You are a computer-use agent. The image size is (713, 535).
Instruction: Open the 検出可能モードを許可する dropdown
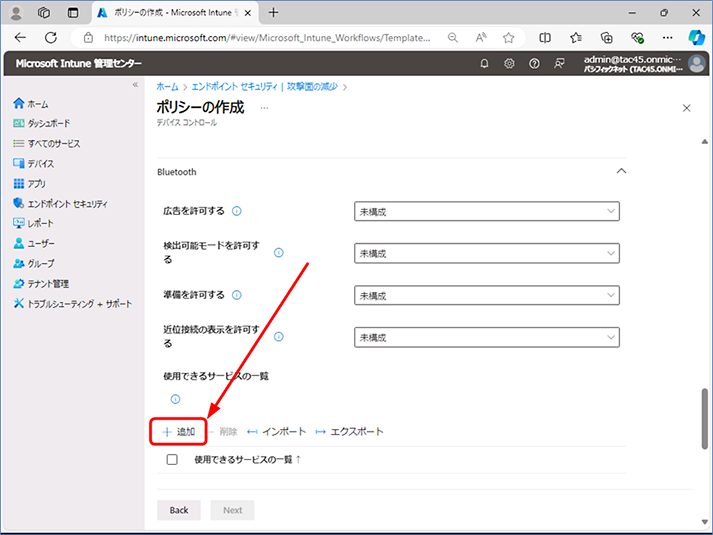(x=487, y=253)
